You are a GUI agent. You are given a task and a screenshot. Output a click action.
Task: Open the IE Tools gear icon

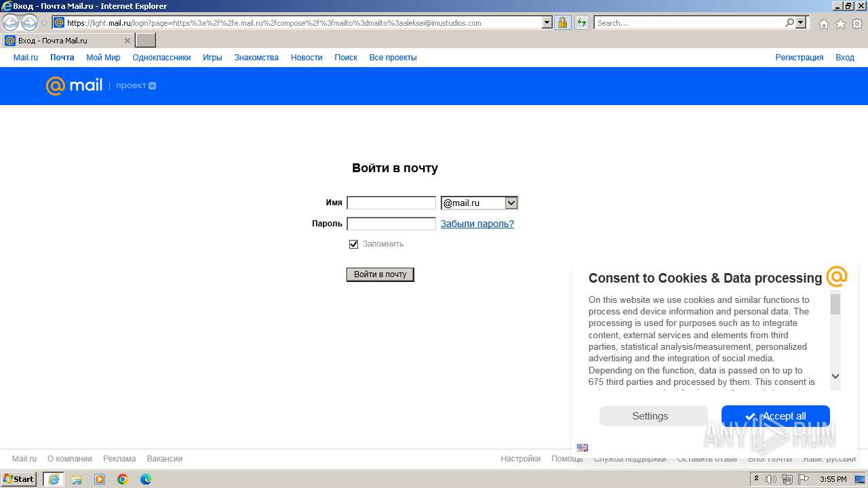pyautogui.click(x=857, y=24)
